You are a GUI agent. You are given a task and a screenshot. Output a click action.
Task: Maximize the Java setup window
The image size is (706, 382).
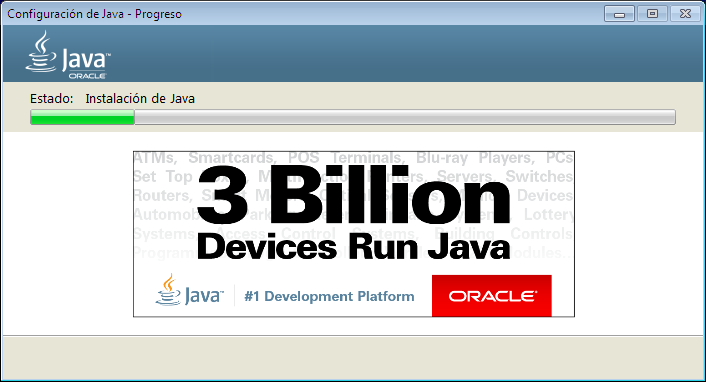click(x=652, y=14)
